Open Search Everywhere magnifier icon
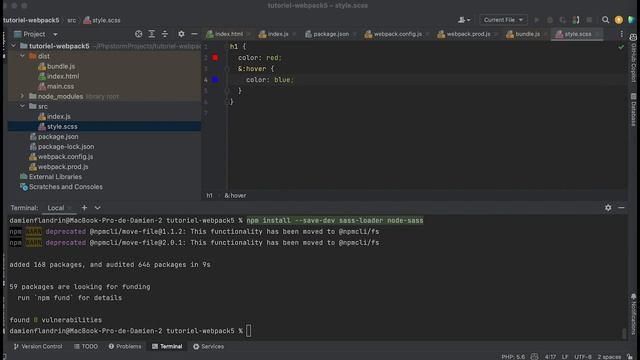The width and height of the screenshot is (640, 360). tap(605, 20)
